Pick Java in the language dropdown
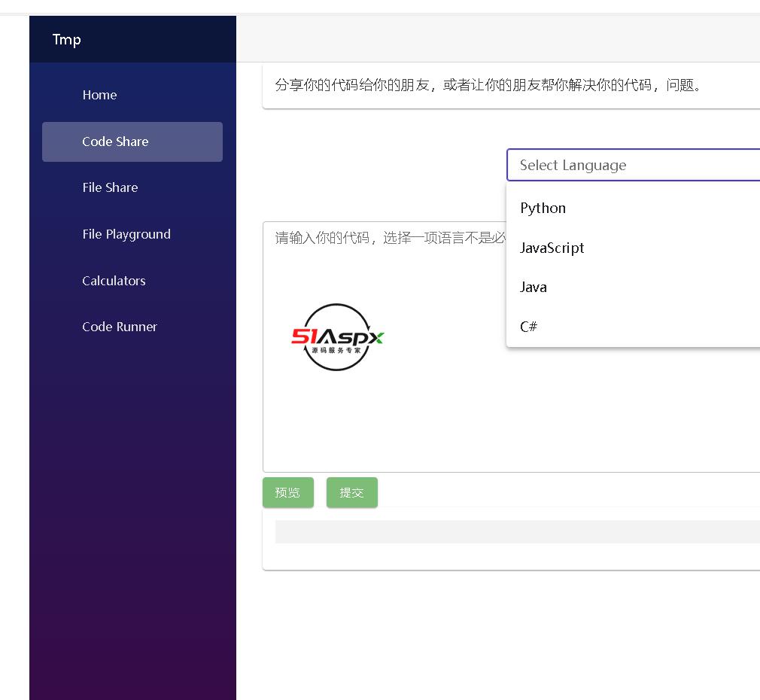The image size is (760, 700). [x=633, y=287]
